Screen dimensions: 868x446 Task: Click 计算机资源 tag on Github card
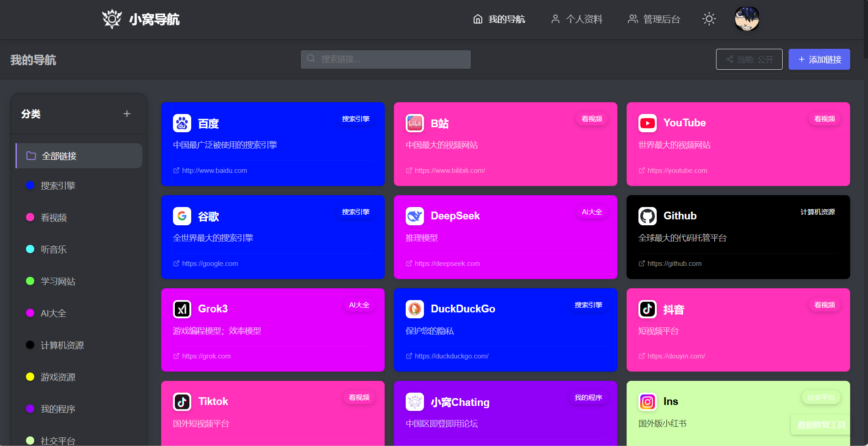[x=818, y=212]
